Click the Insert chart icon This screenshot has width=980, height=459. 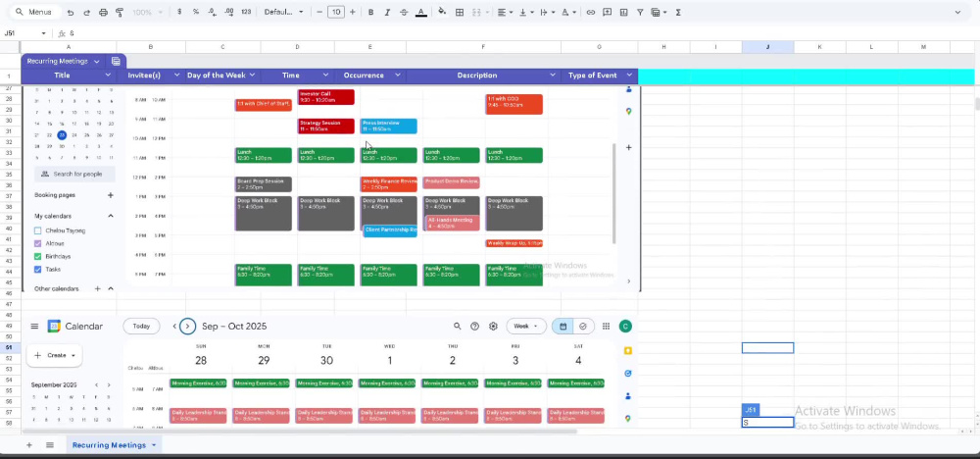[623, 12]
